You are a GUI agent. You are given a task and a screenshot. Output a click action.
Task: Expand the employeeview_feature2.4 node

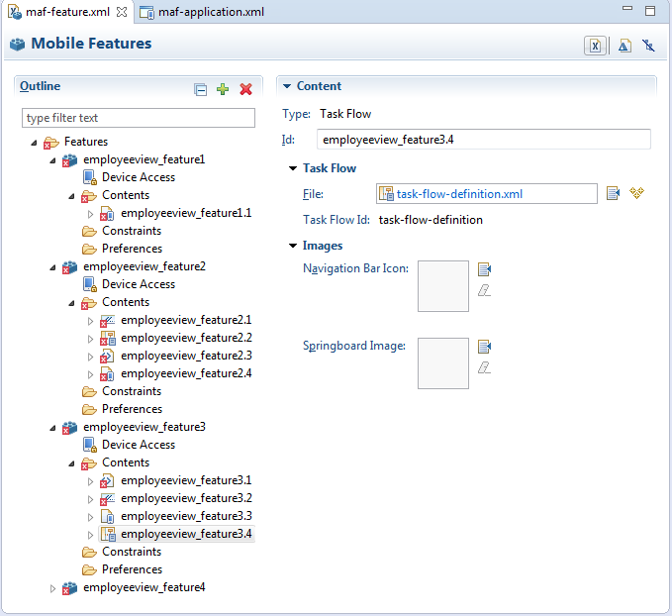tap(90, 374)
